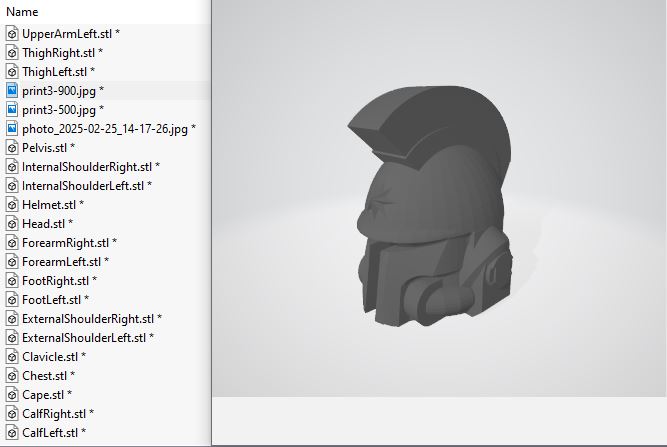Click the UpperArmLeft.stl file icon
The width and height of the screenshot is (667, 447).
point(12,34)
